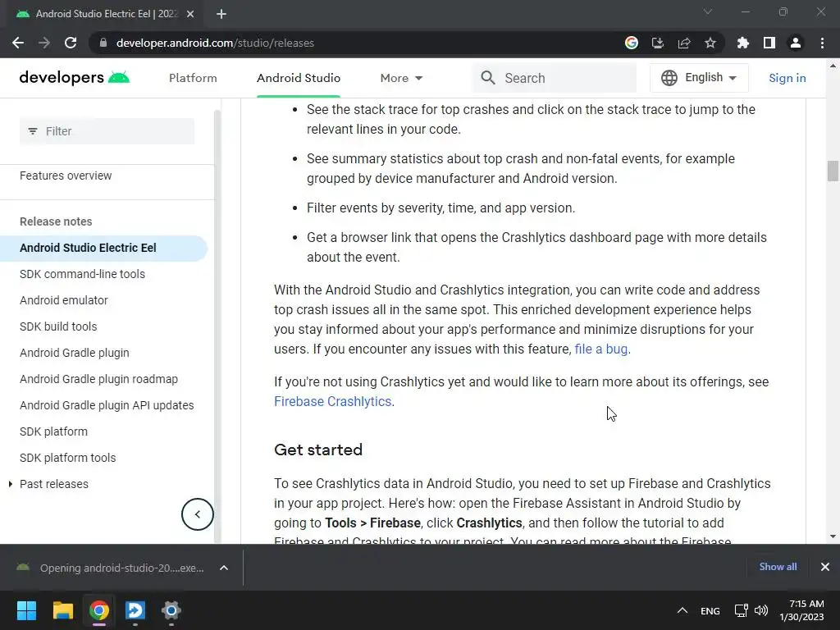Open Chrome profile avatar
This screenshot has height=630, width=840.
[x=795, y=43]
